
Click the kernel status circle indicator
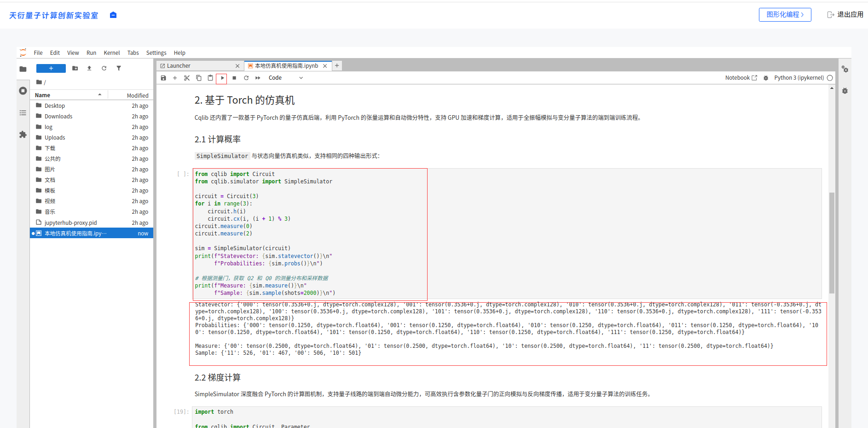point(830,78)
